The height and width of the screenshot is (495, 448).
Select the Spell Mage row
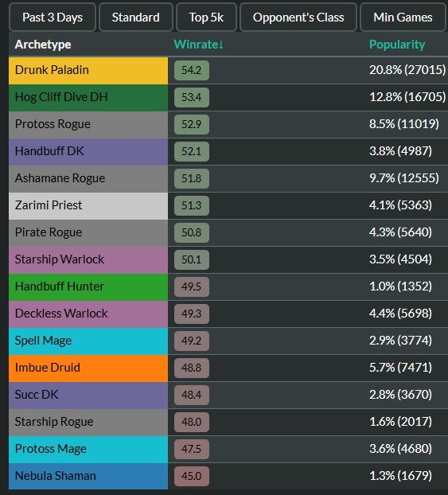coord(228,341)
